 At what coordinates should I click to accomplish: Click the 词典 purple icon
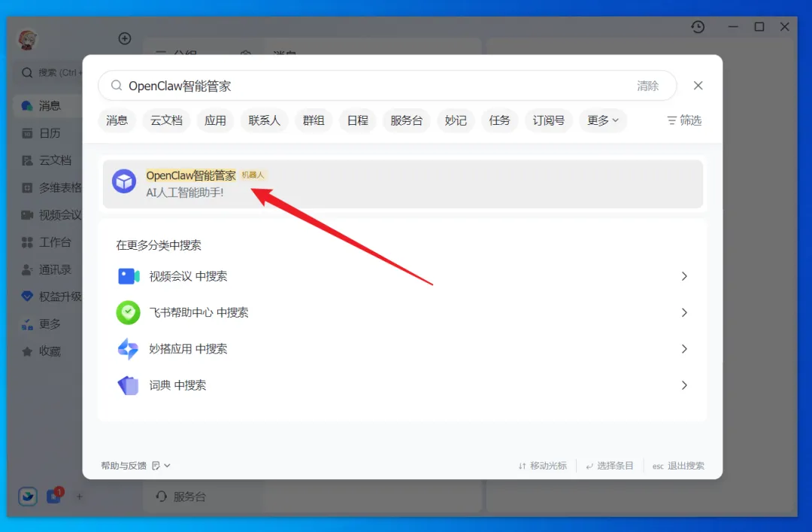point(128,385)
